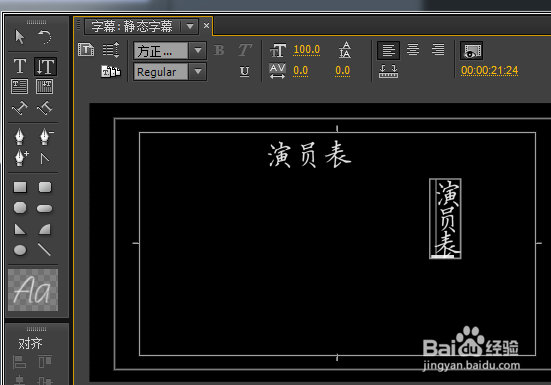Select the Arc shape tool
The image size is (551, 385).
[x=45, y=229]
